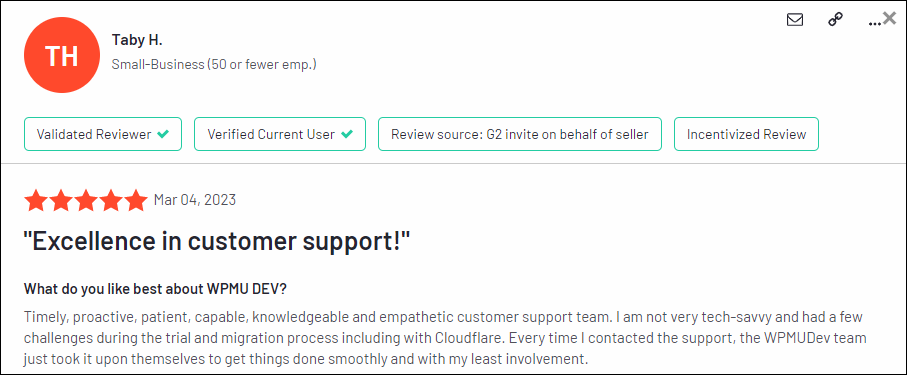
Task: Click the Mar 04, 2023 review date
Action: click(x=195, y=200)
